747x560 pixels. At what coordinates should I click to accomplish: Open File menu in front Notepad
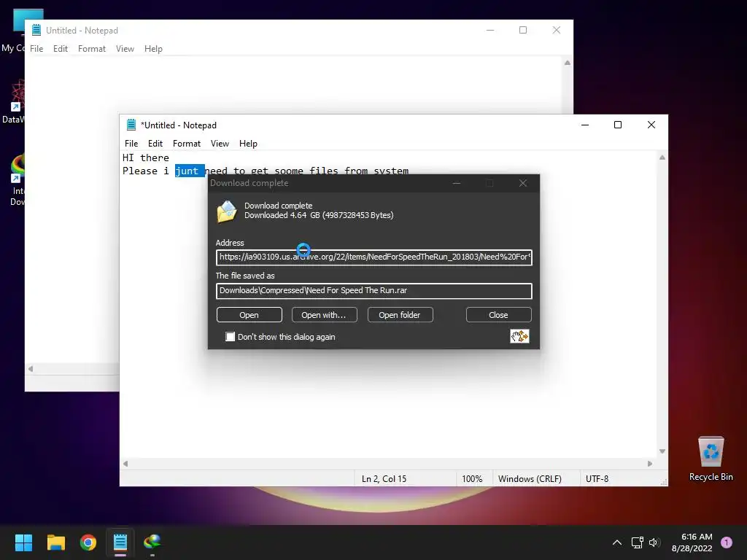coord(131,144)
